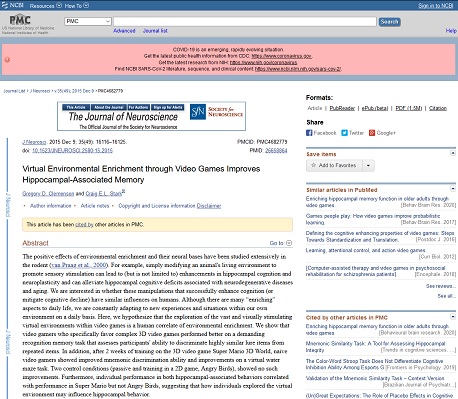Click J Neurosci citation link above doi
Image resolution: width=458 pixels, height=399 pixels.
point(34,142)
